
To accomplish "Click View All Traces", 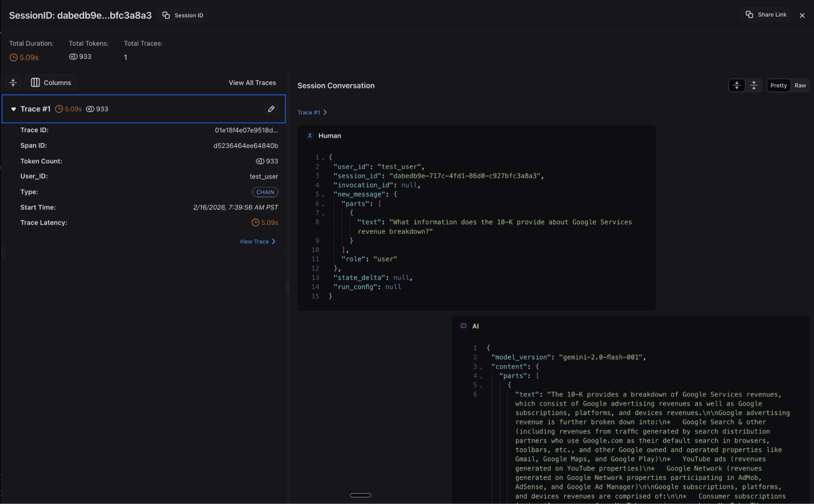I will 252,83.
